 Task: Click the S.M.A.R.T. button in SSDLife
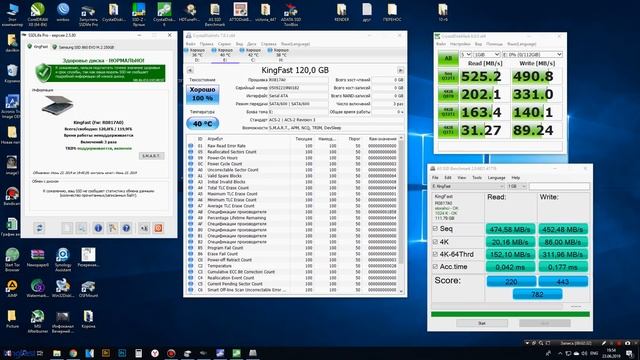[x=151, y=156]
